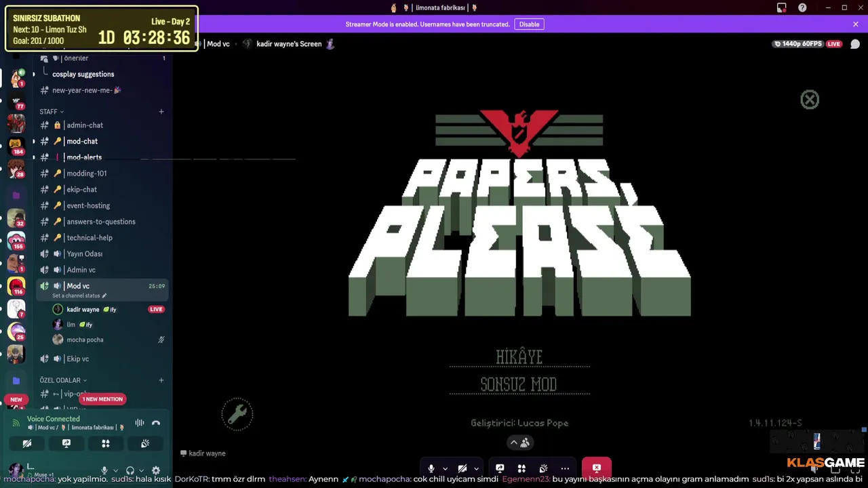868x488 pixels.
Task: Open ekip-chat channel
Action: click(102, 190)
